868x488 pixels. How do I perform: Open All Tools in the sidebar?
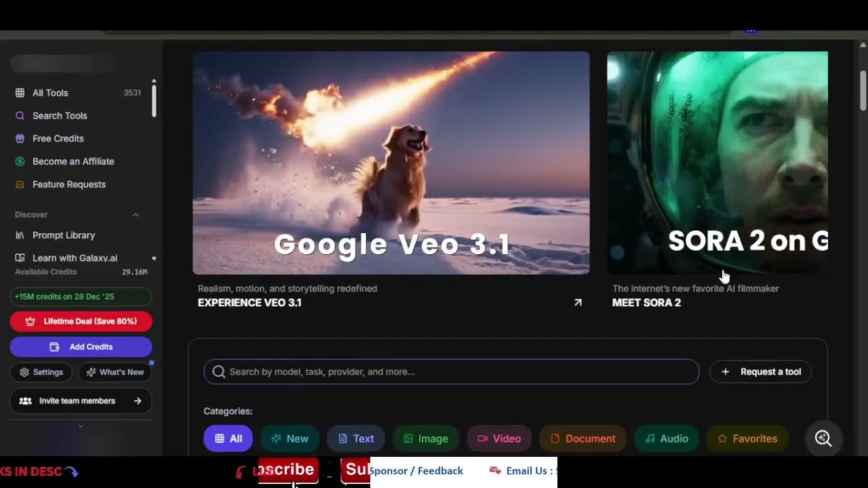(x=78, y=93)
